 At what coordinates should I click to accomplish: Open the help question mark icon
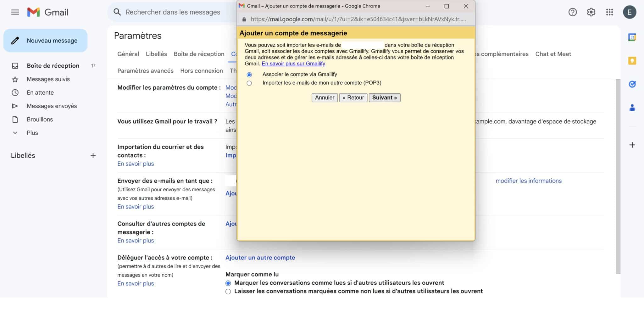[572, 12]
